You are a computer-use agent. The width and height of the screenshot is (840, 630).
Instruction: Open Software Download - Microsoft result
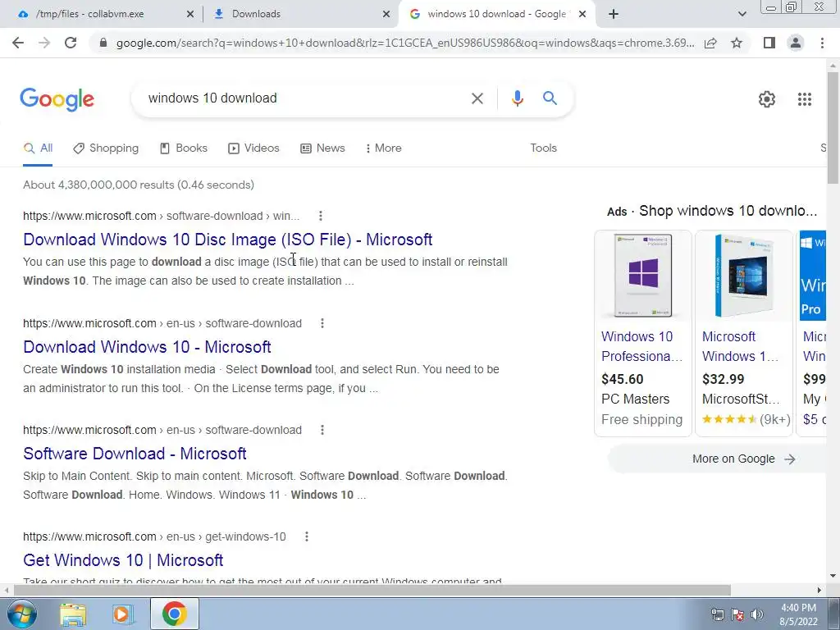point(135,454)
